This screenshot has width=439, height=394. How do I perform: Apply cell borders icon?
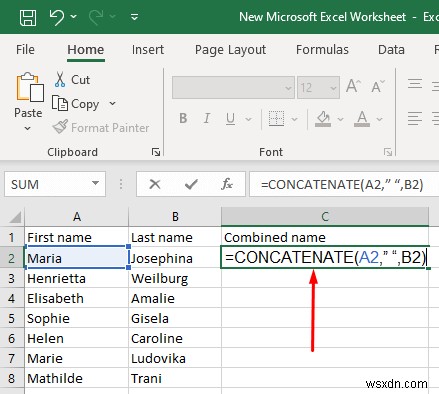276,118
